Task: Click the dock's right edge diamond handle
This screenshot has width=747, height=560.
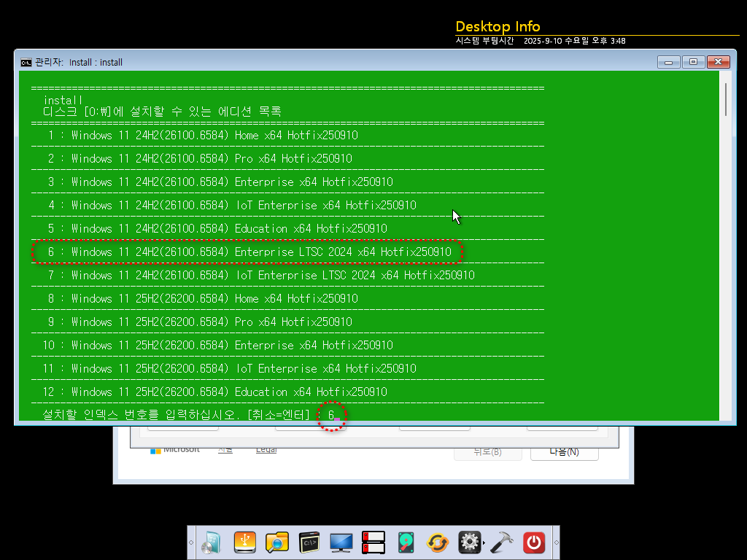Action: pyautogui.click(x=556, y=542)
